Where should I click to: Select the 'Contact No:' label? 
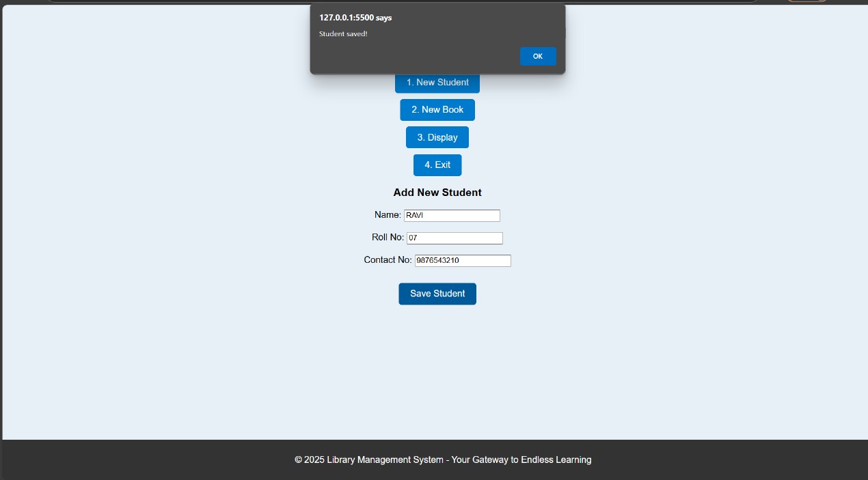(388, 260)
